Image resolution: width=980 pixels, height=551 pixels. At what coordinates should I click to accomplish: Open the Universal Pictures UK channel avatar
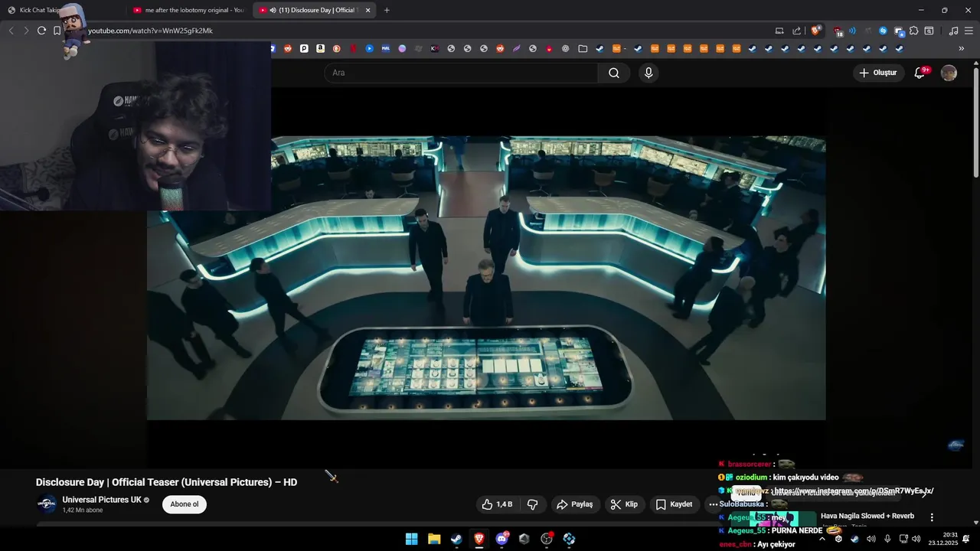47,504
